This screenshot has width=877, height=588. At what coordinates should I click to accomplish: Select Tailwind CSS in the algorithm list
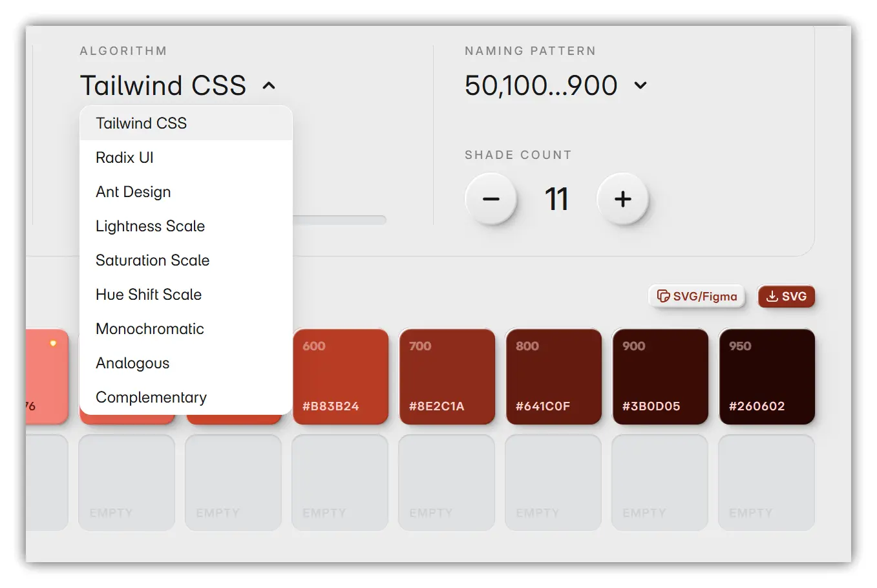pos(186,123)
